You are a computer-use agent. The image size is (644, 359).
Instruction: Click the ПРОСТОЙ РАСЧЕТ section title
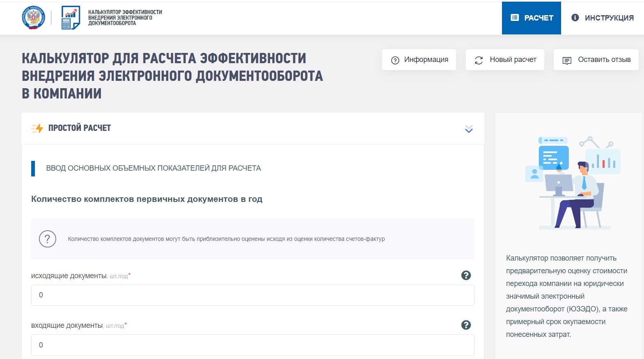tap(80, 128)
